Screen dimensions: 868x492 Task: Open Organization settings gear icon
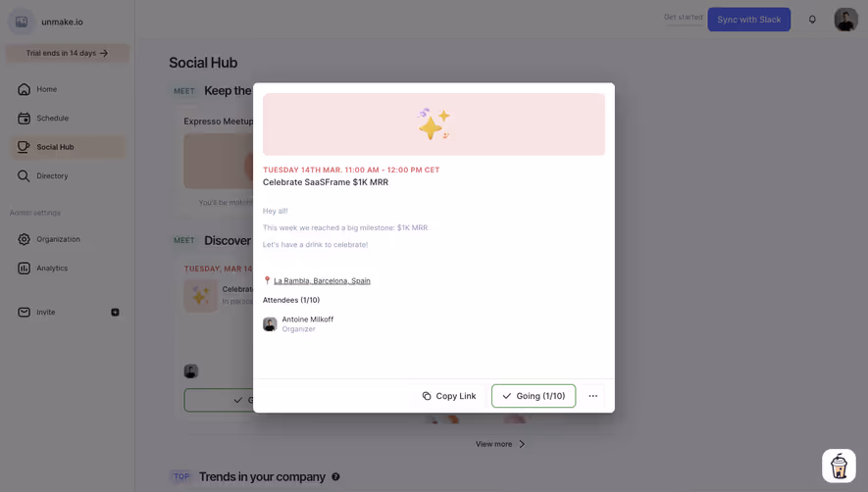coord(24,239)
